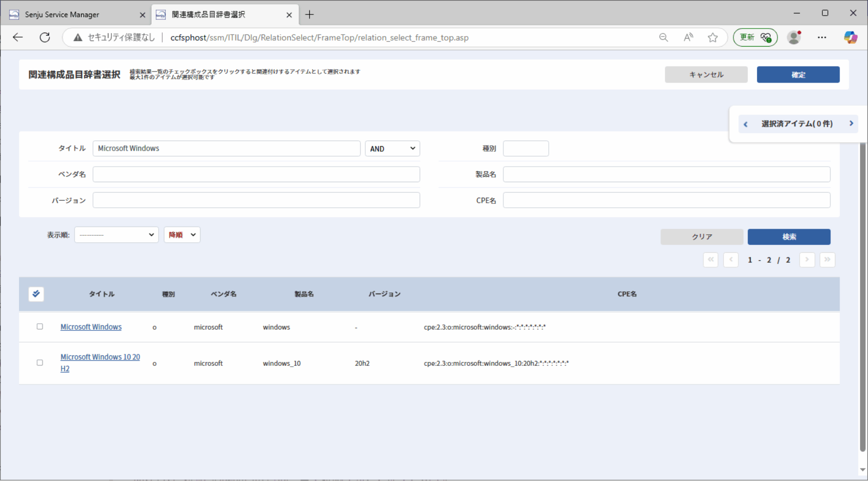Screen dimensions: 868x481
Task: Switch to Senju Service Manager tab
Action: tap(75, 15)
